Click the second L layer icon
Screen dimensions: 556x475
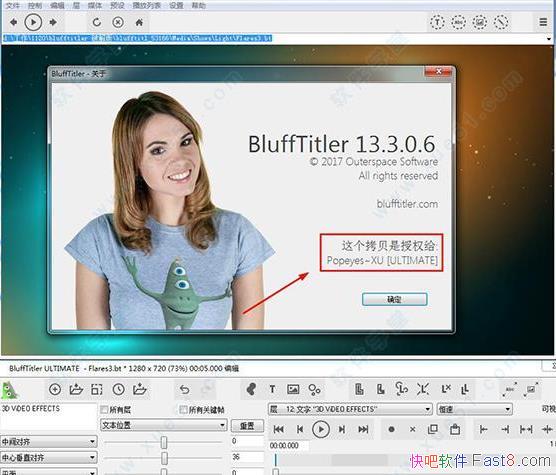click(x=380, y=389)
